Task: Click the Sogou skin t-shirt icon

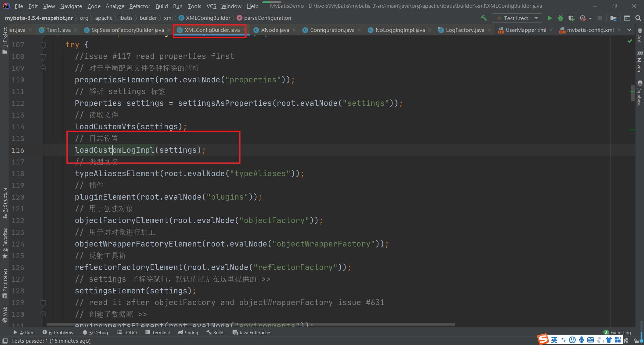Action: coord(609,340)
